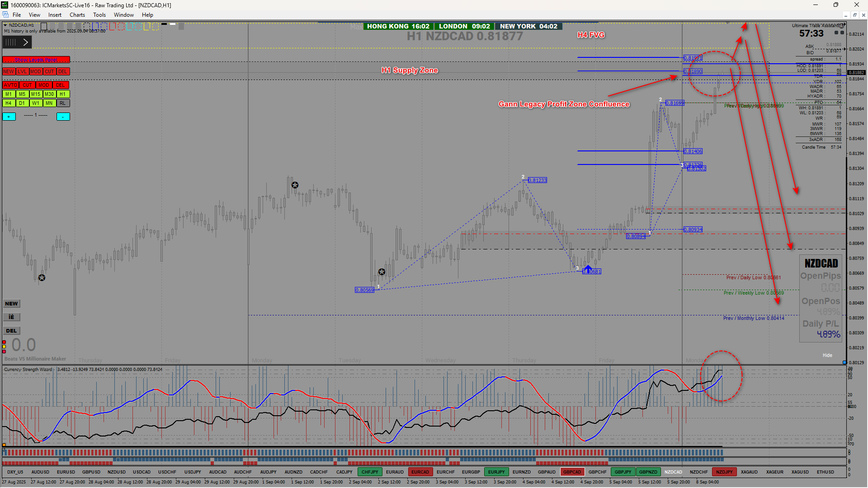Click the right chevron arrow on dark panel
The width and height of the screenshot is (868, 488).
pos(26,42)
